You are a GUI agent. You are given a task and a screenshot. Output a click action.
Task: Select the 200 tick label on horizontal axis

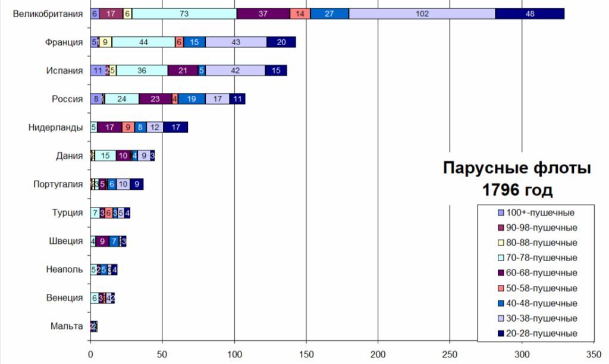[378, 353]
